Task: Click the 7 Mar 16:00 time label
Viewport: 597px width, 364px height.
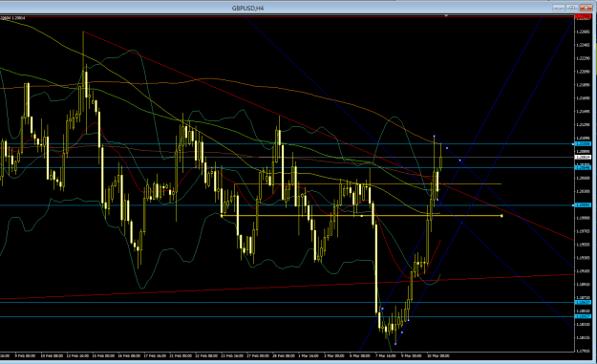Action: tap(386, 356)
